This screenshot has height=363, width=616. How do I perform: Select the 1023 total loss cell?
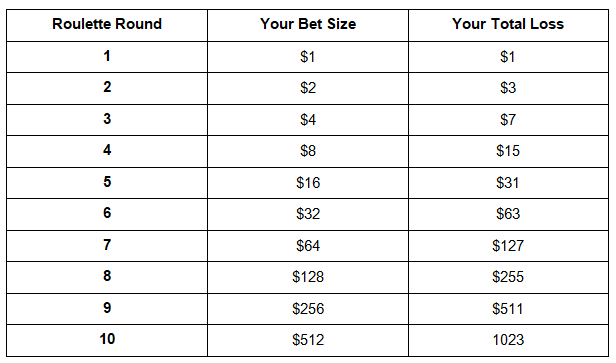coord(508,341)
